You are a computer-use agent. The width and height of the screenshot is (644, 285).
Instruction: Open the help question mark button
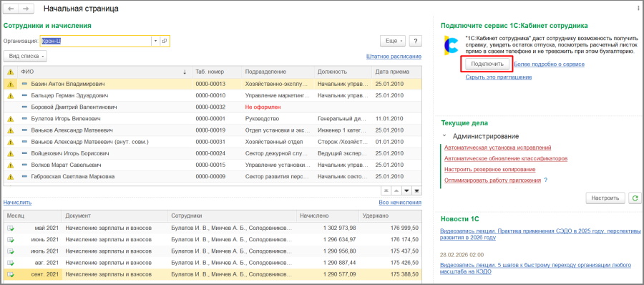point(416,41)
